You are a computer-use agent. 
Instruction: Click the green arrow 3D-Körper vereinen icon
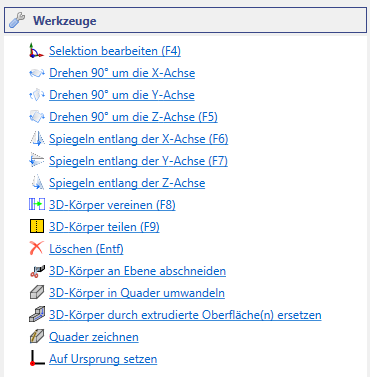click(x=37, y=204)
